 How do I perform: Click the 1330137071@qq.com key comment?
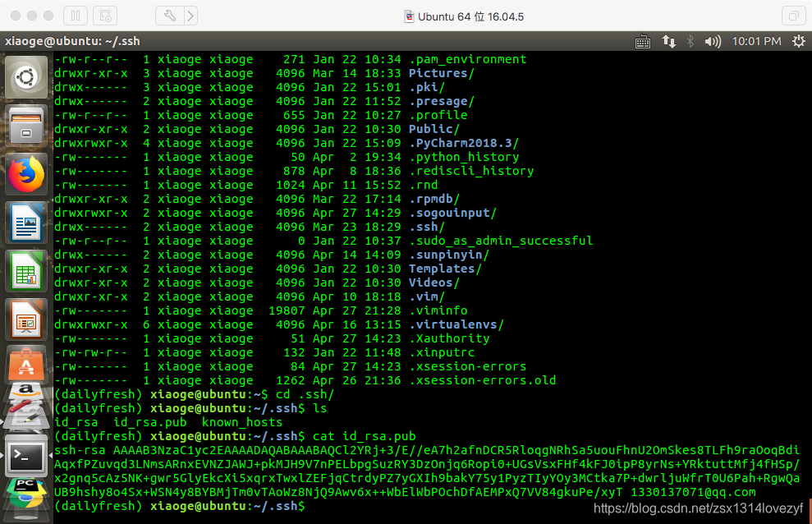(693, 493)
